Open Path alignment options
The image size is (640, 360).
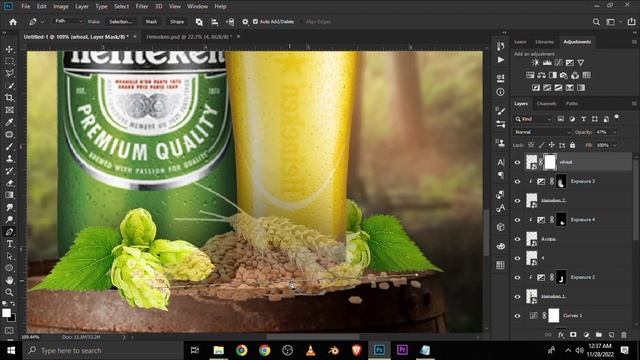click(x=214, y=22)
